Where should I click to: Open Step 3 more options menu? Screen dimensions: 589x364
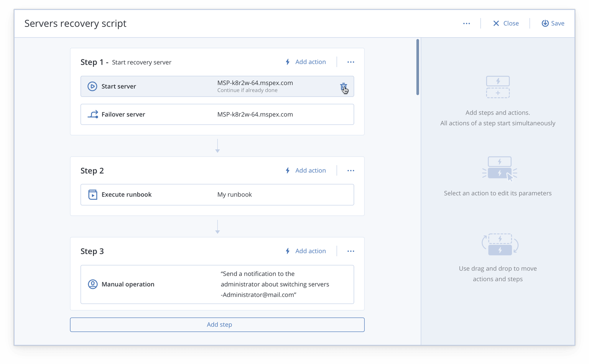[x=350, y=251]
